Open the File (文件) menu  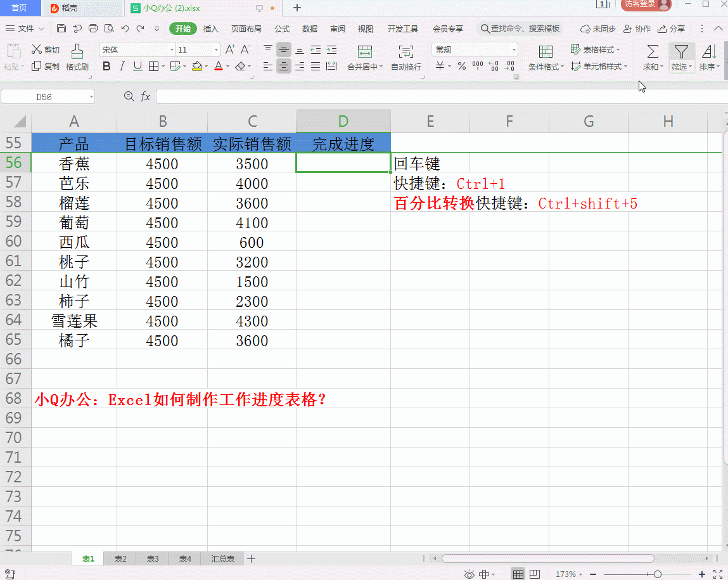pyautogui.click(x=25, y=29)
